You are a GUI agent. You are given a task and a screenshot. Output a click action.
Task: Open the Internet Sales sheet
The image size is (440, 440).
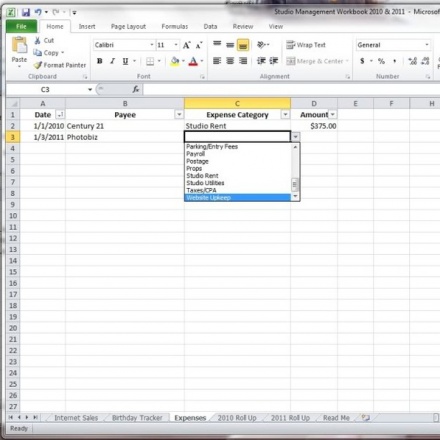pyautogui.click(x=76, y=418)
